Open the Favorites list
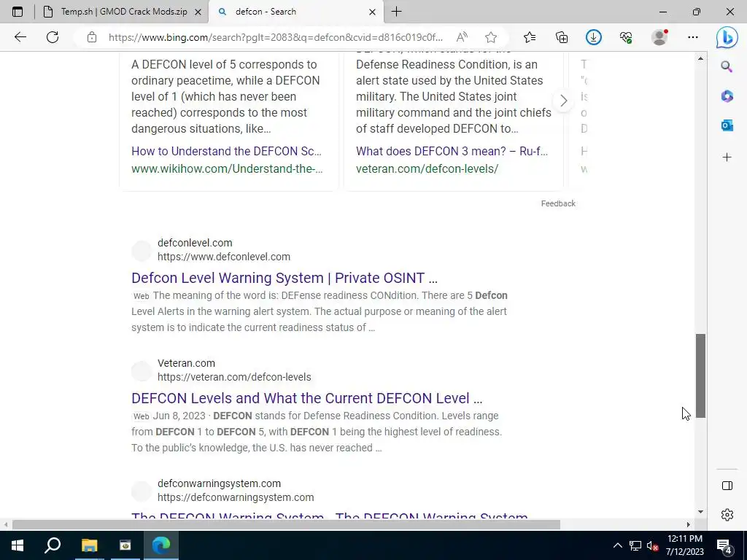The image size is (747, 560). click(x=530, y=37)
